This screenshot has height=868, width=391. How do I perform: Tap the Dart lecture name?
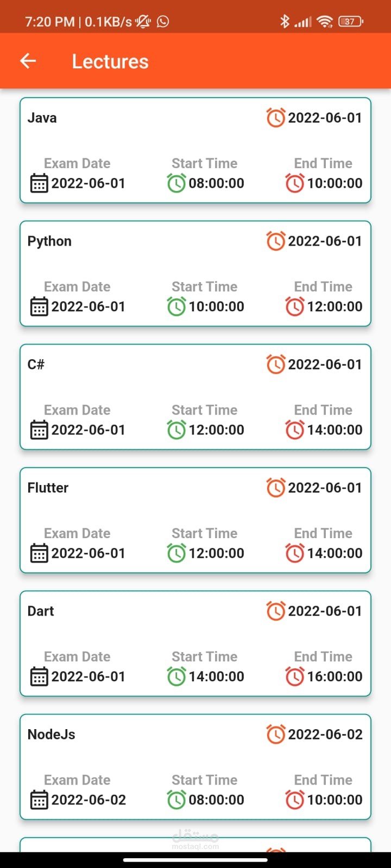(x=41, y=611)
